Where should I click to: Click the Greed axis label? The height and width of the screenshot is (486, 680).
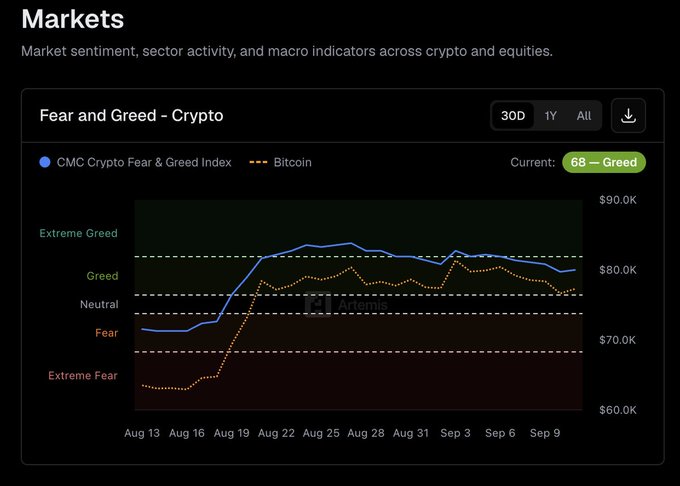(102, 276)
